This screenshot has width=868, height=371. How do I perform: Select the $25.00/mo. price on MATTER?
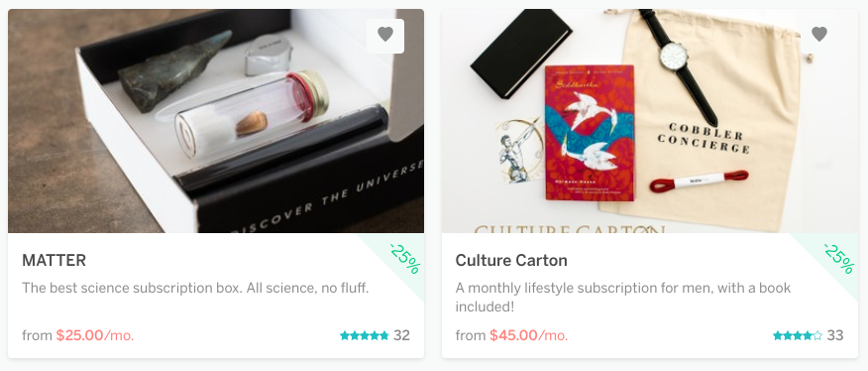(95, 335)
